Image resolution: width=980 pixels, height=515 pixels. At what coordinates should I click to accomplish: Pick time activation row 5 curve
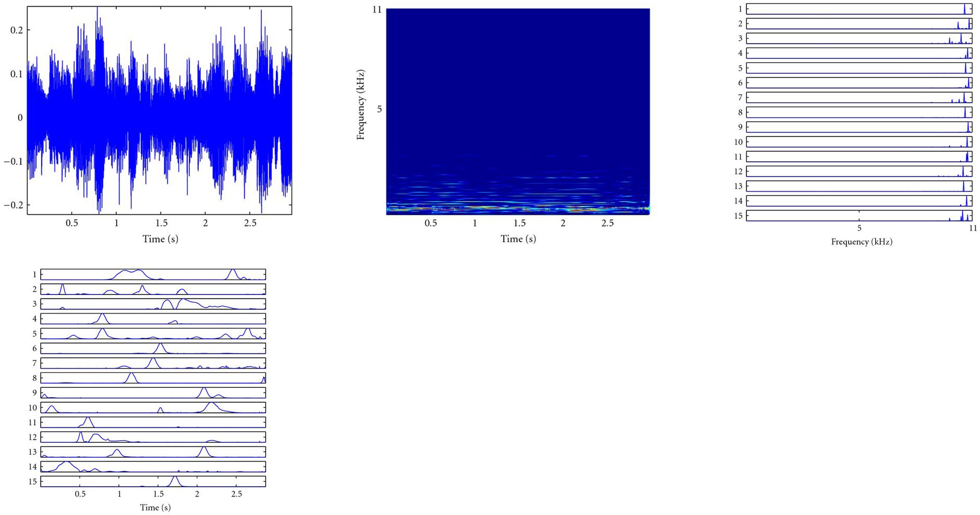pyautogui.click(x=153, y=333)
